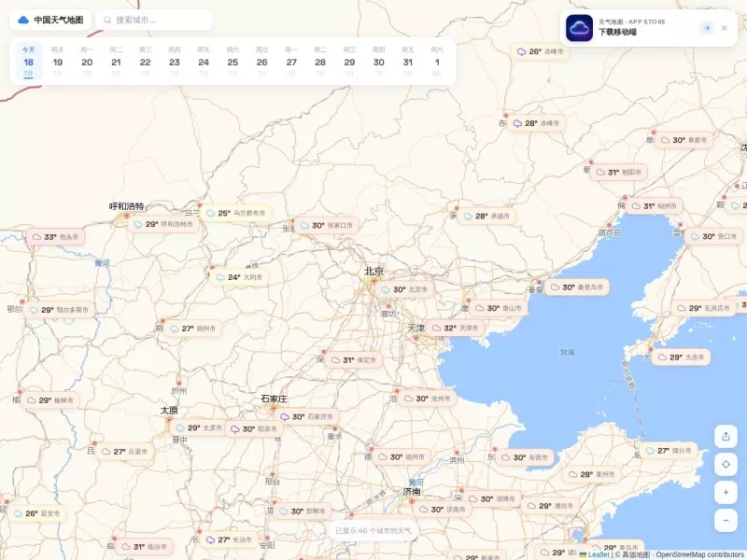Select date 31 forecast tab
The height and width of the screenshot is (560, 747).
click(407, 62)
